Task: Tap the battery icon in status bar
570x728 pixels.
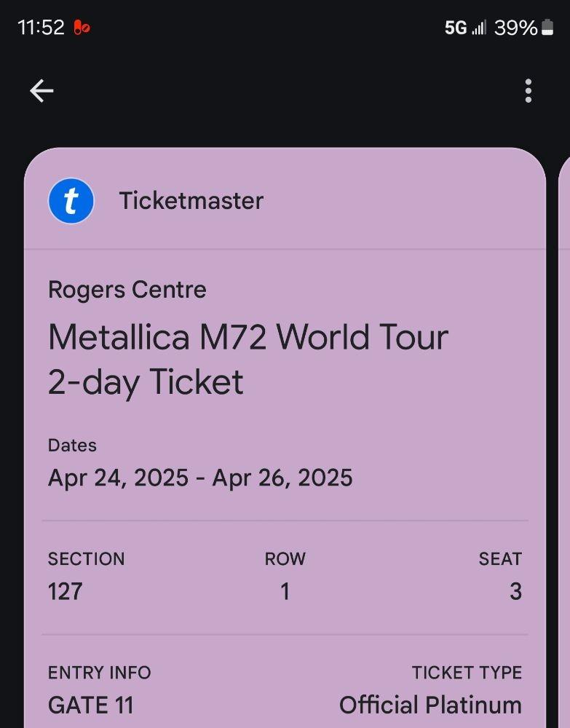Action: (547, 28)
